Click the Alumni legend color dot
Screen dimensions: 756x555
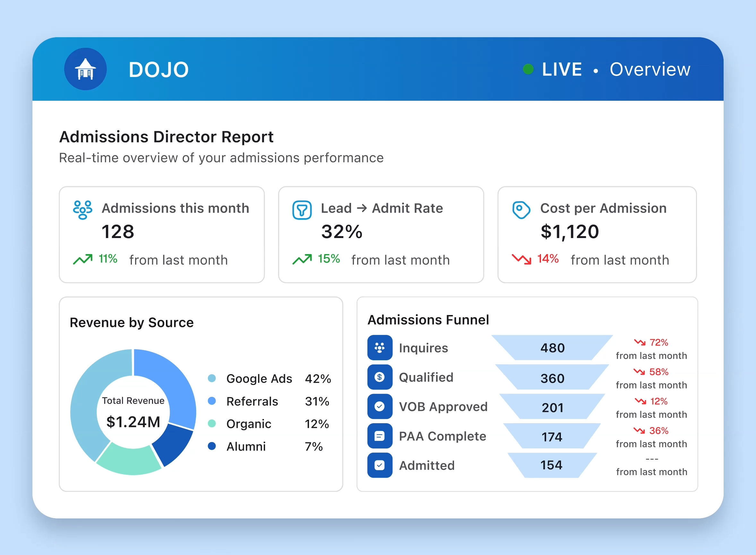pos(212,446)
